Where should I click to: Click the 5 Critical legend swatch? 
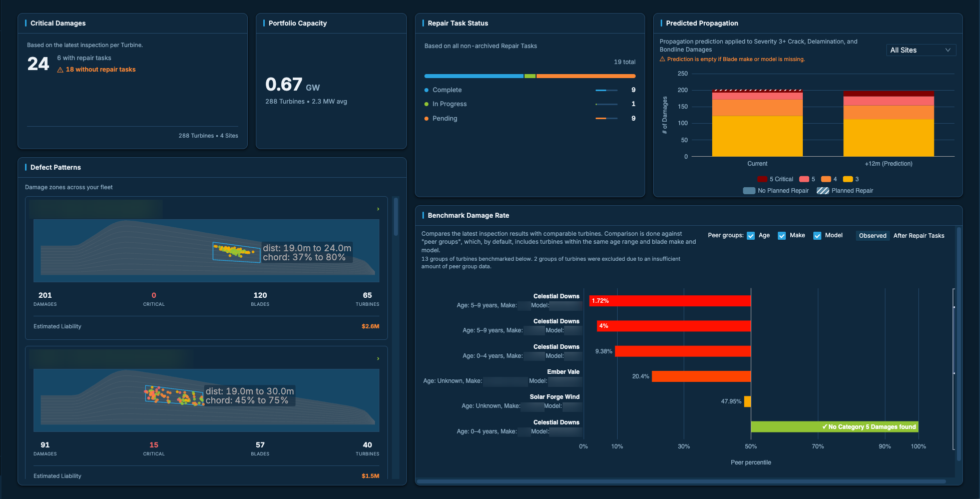pos(762,179)
